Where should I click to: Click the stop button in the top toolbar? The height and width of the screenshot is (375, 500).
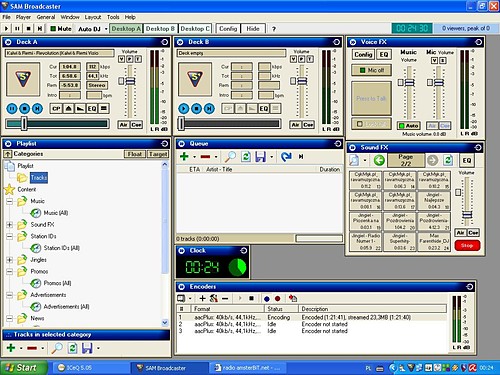click(28, 29)
